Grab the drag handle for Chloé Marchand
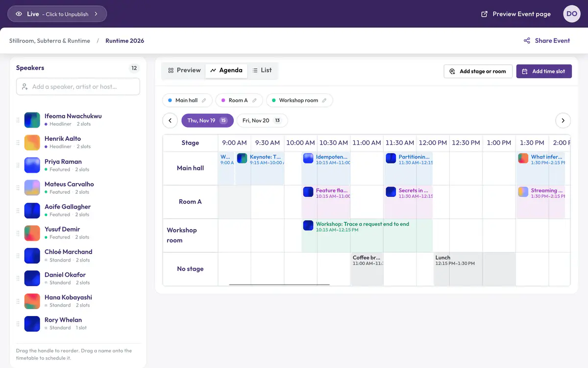This screenshot has width=588, height=368. 18,256
